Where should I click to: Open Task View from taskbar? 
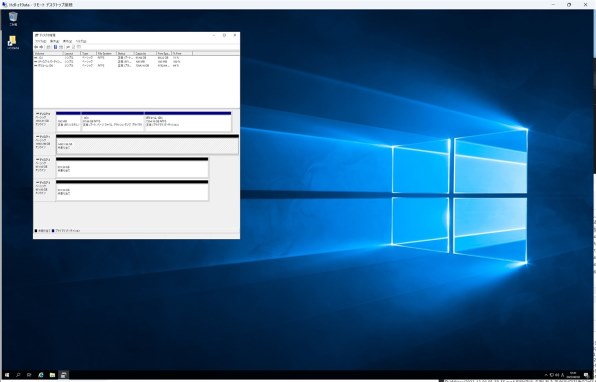tap(29, 375)
